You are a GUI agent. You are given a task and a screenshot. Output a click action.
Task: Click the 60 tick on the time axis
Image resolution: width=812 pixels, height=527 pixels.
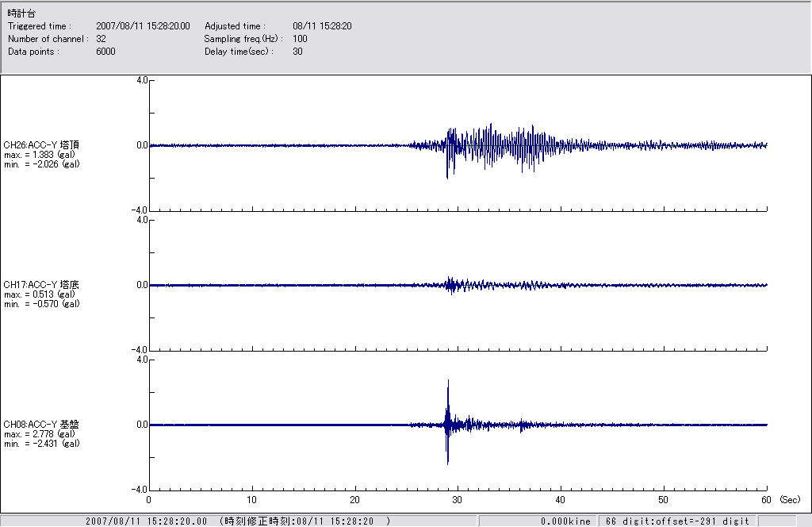766,500
